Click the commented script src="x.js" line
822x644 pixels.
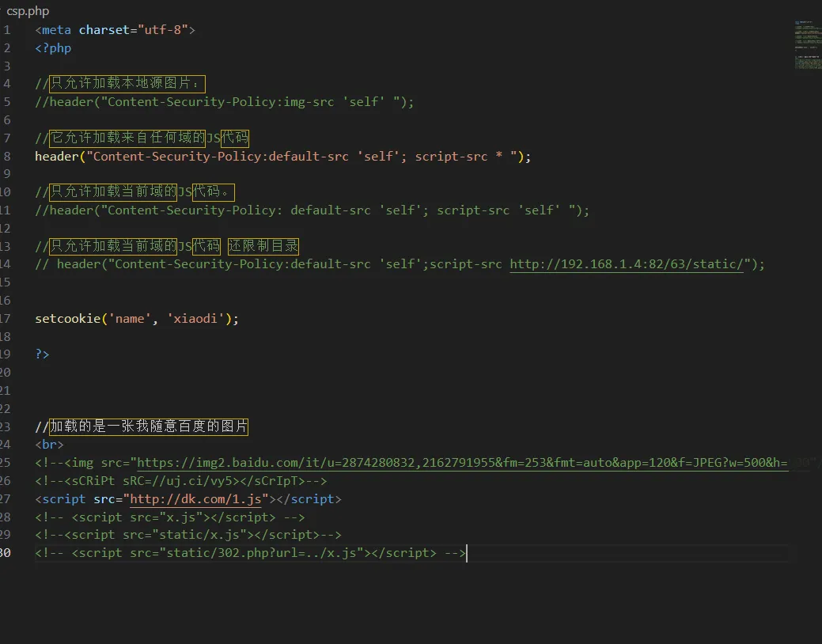click(x=170, y=517)
